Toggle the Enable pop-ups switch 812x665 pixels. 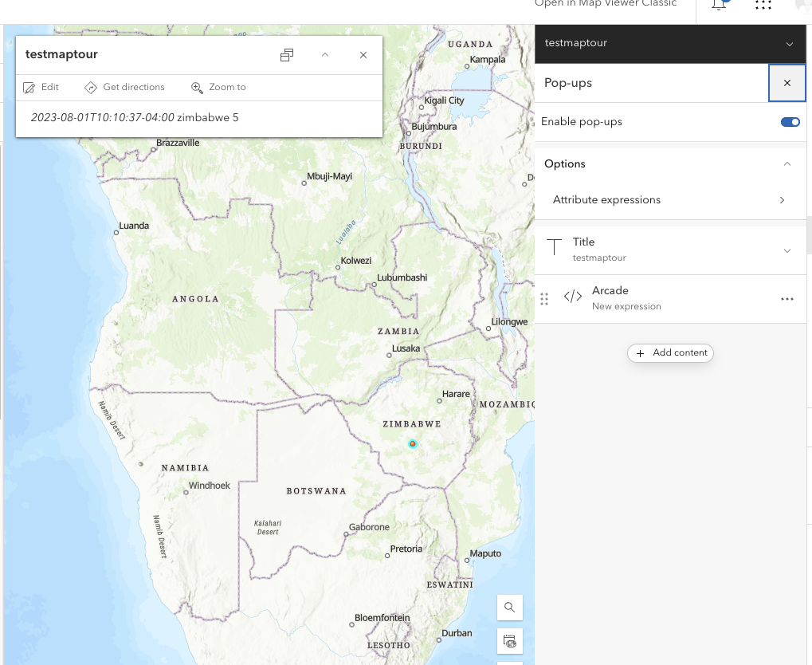pyautogui.click(x=790, y=122)
